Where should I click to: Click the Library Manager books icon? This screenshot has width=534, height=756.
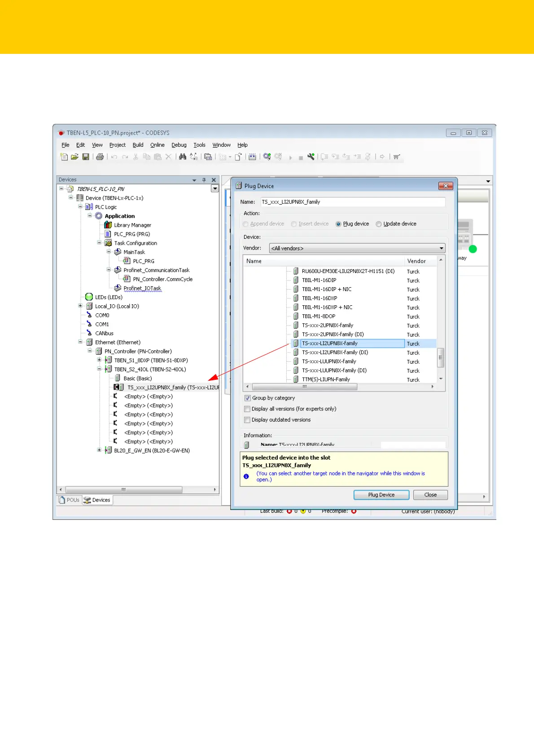108,225
